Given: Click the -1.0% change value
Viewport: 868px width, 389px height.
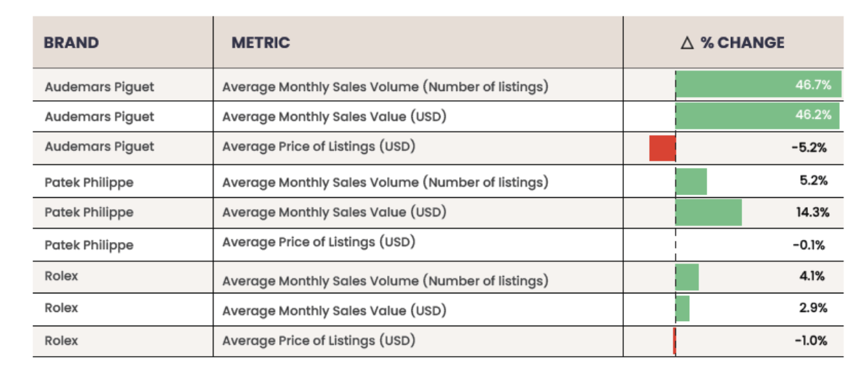Looking at the screenshot, I should [x=809, y=340].
